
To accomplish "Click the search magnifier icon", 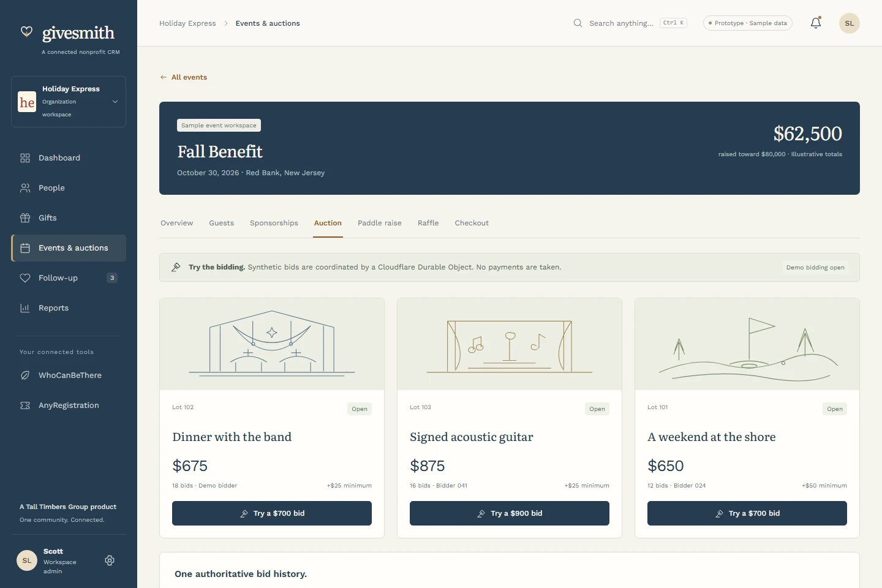I will click(578, 23).
